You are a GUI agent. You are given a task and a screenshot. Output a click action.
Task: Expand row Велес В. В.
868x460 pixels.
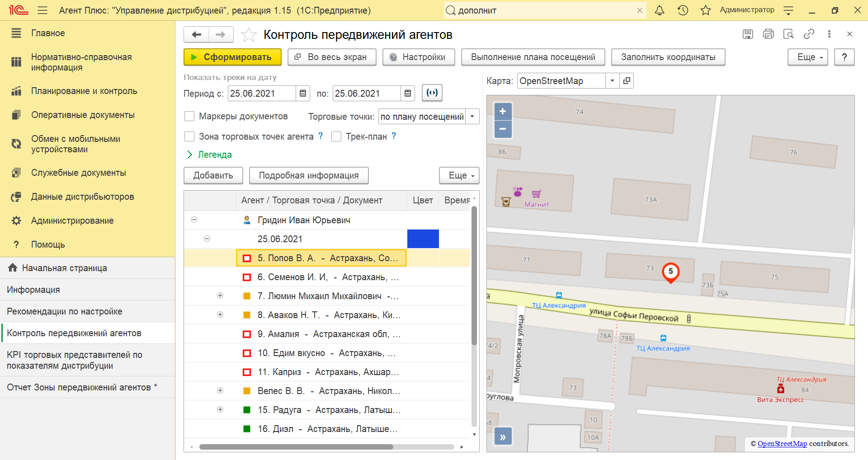click(220, 390)
